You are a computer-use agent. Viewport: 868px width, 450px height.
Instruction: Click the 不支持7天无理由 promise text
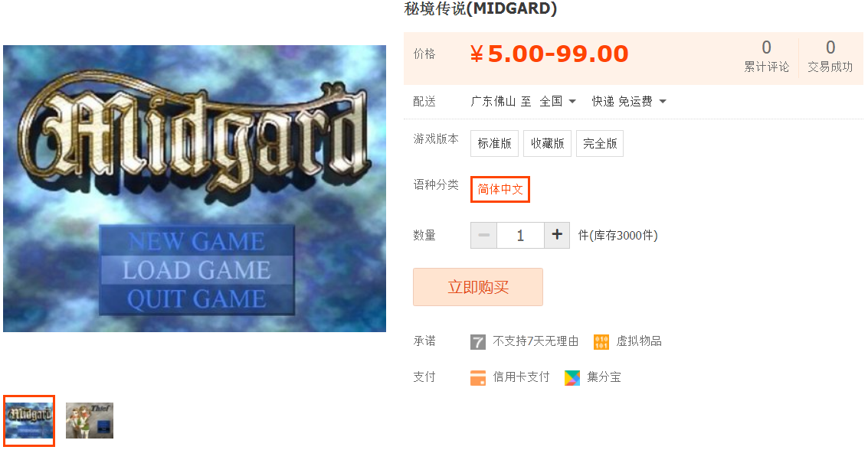pos(536,341)
